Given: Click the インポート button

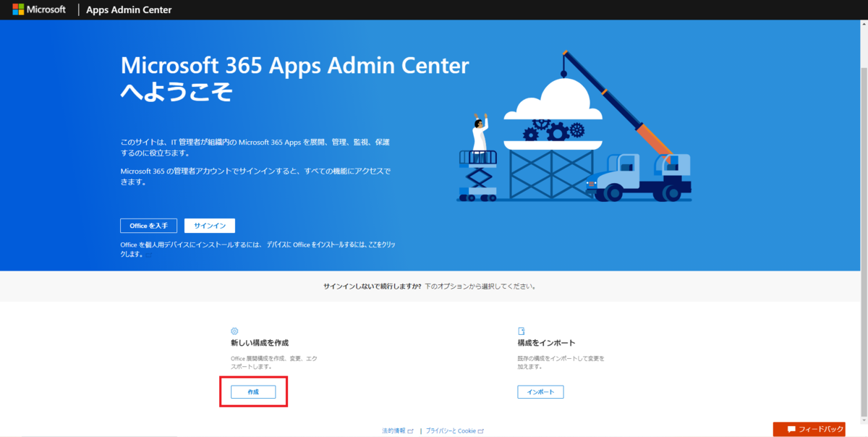Looking at the screenshot, I should [x=540, y=391].
